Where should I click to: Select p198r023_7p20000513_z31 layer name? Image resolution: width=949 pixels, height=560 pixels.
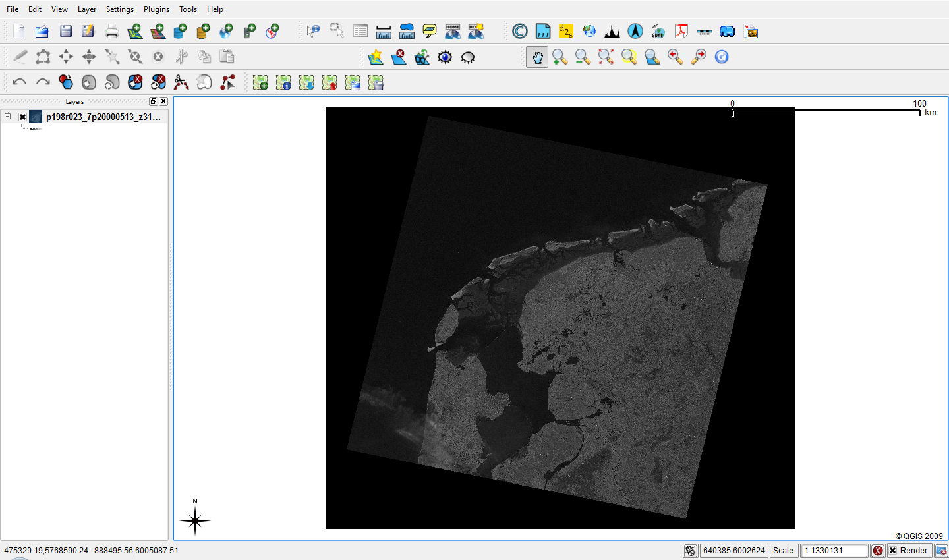[x=103, y=117]
